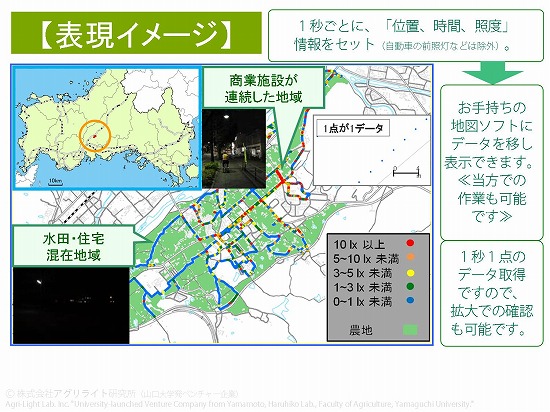Click the 1秒ごとに information box
This screenshot has width=550, height=412.
click(x=406, y=35)
